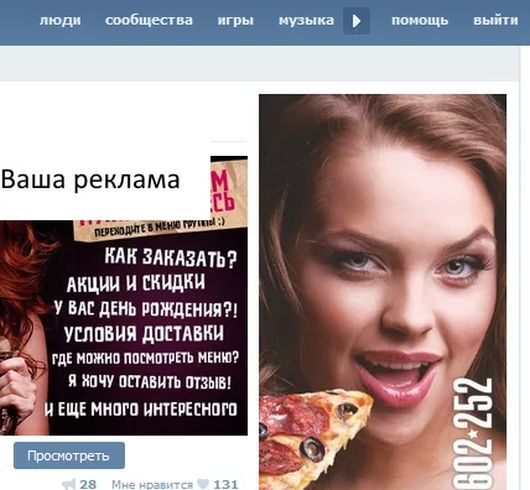Click the Ваша реклама label
The width and height of the screenshot is (530, 490).
[90, 179]
